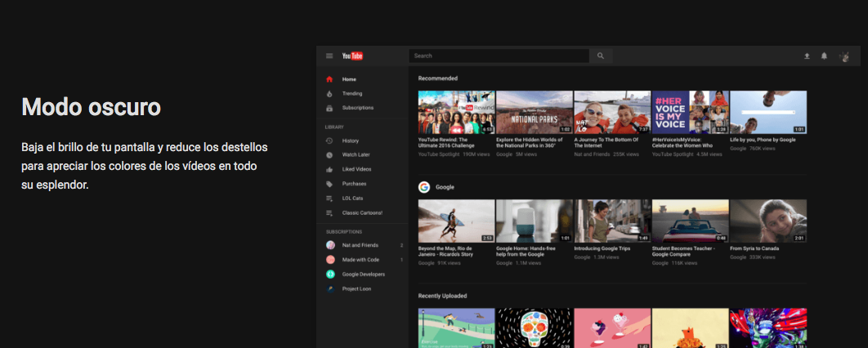Open From Syria to Canada thumbnail
The width and height of the screenshot is (868, 348).
(x=768, y=221)
